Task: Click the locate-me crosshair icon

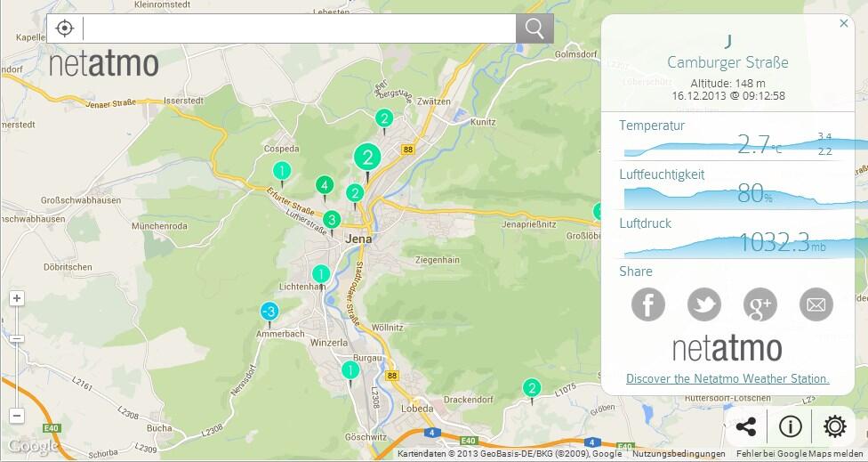Action: (x=65, y=28)
